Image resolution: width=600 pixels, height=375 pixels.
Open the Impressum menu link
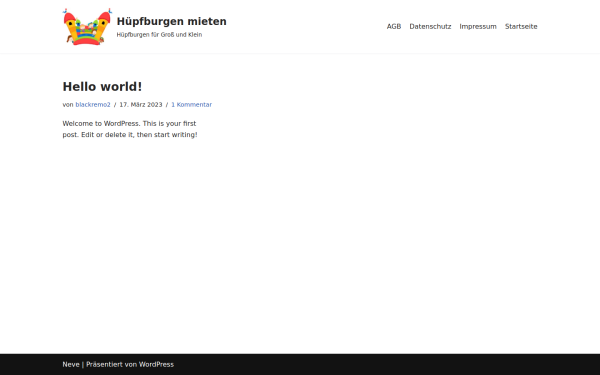pyautogui.click(x=478, y=26)
